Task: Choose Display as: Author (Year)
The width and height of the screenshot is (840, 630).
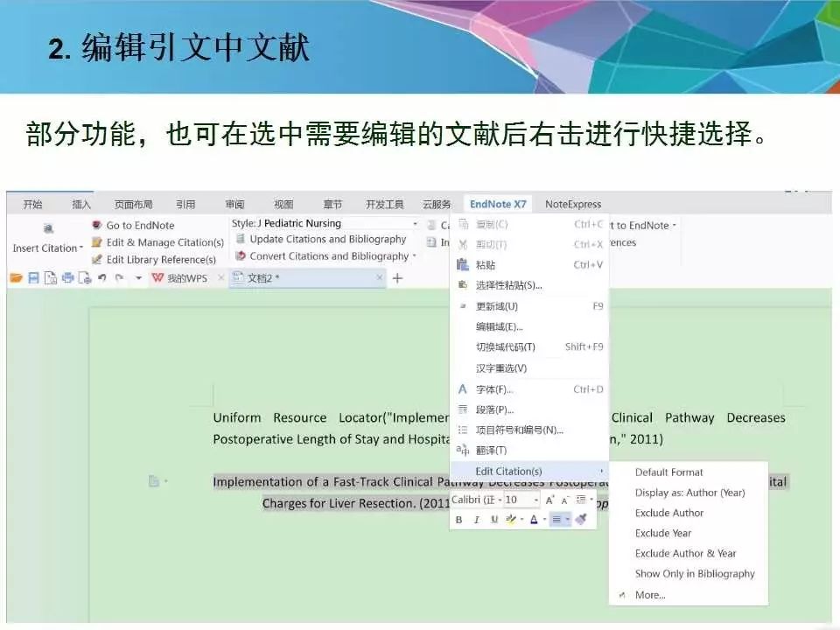Action: click(x=689, y=493)
